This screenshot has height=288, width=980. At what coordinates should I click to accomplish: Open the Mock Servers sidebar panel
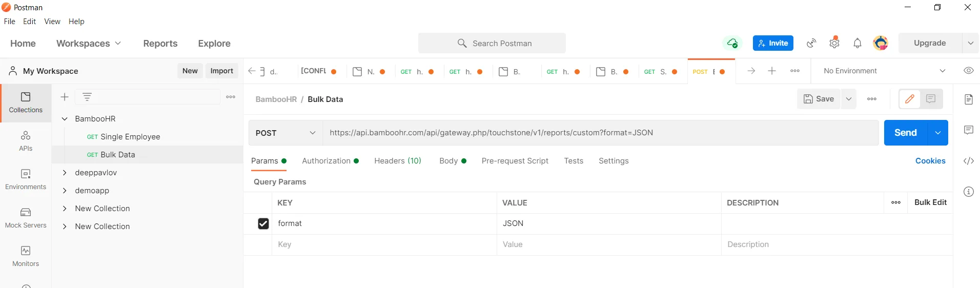pos(26,218)
